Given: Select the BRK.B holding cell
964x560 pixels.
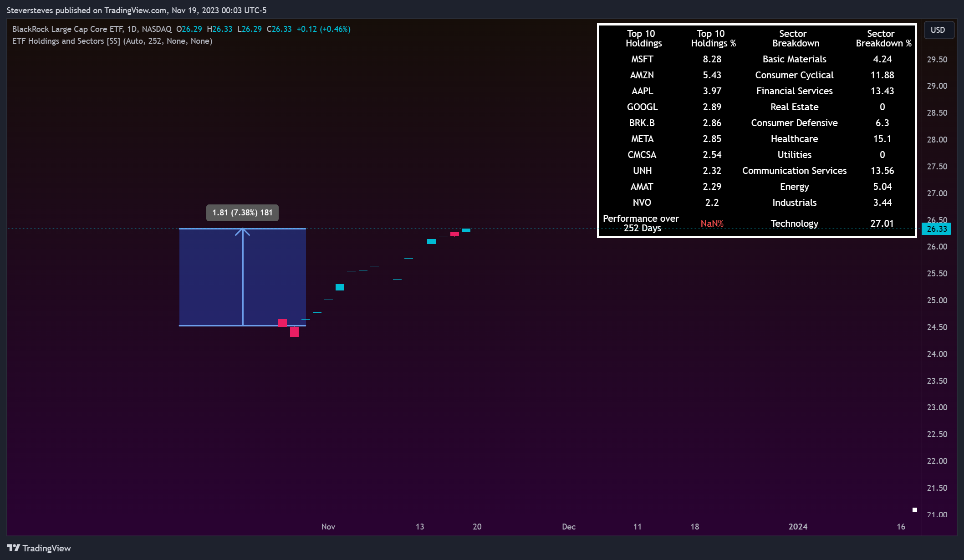Looking at the screenshot, I should point(642,123).
